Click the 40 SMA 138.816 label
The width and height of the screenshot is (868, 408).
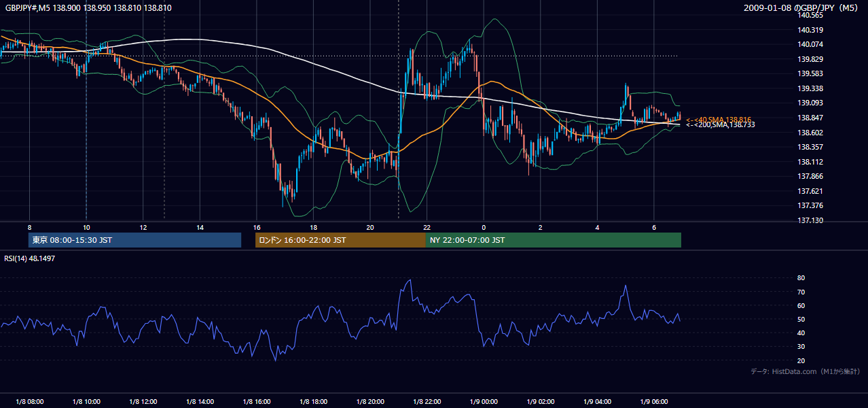click(x=719, y=119)
